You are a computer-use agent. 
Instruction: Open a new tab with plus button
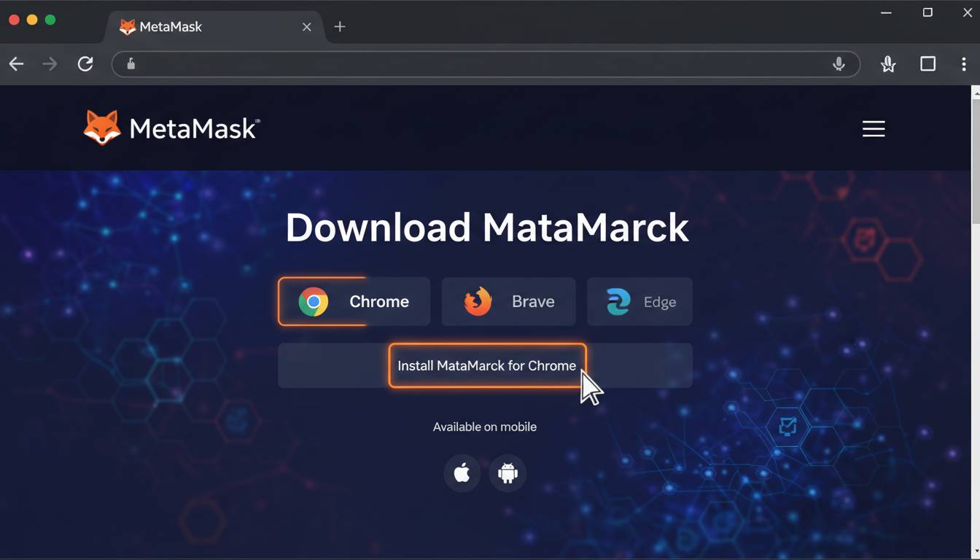point(340,27)
